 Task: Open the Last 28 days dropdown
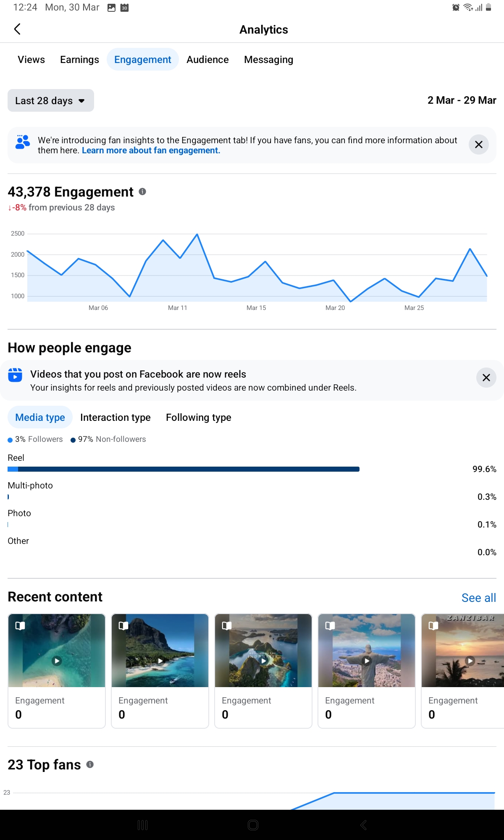50,101
